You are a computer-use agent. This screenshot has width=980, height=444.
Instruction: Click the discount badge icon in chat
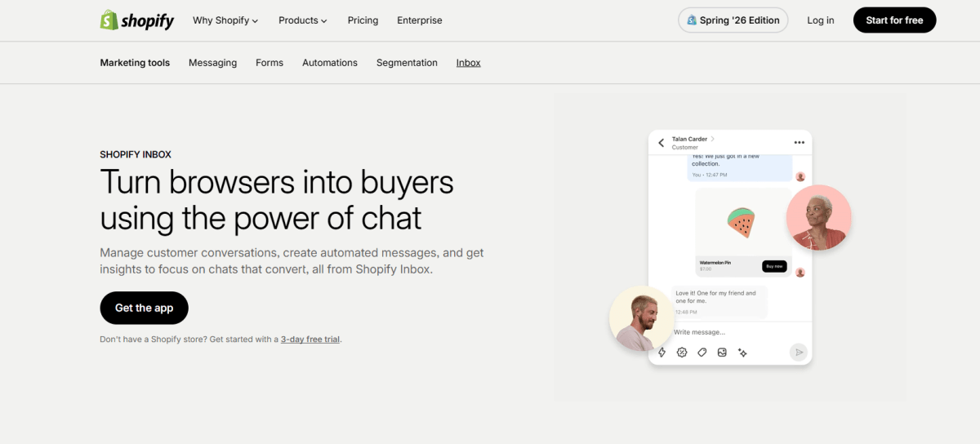click(x=682, y=353)
